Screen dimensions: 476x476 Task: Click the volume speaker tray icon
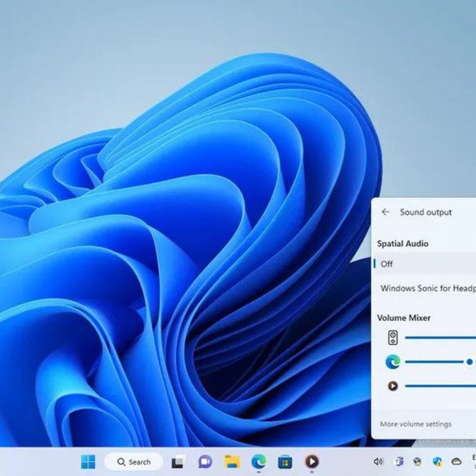[378, 461]
